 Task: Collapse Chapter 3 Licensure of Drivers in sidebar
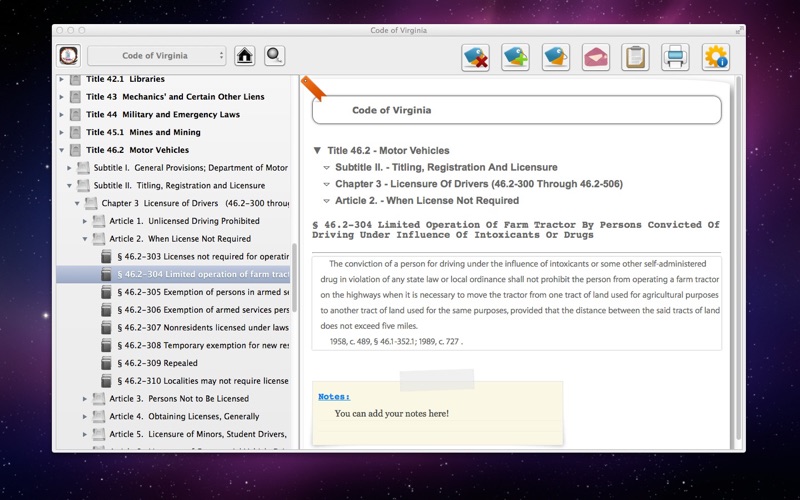[77, 204]
